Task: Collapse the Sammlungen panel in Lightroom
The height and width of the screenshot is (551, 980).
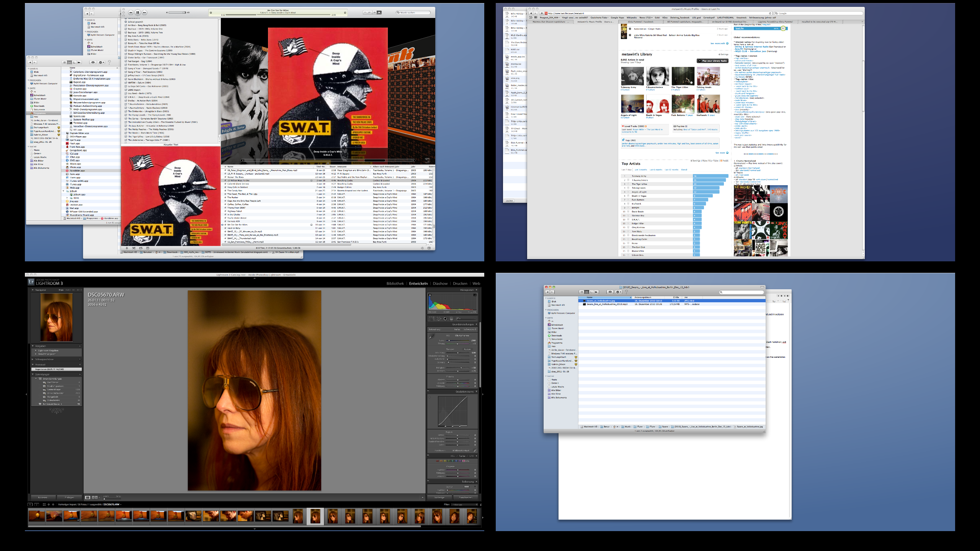Action: click(x=33, y=374)
